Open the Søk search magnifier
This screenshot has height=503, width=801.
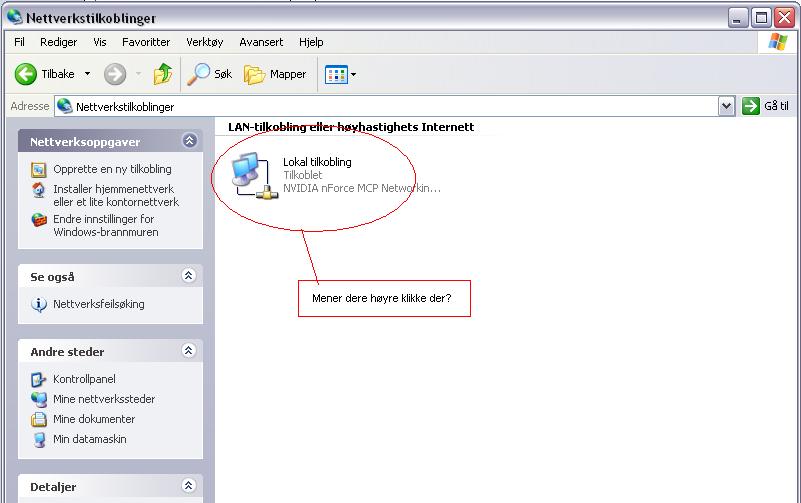pyautogui.click(x=198, y=75)
